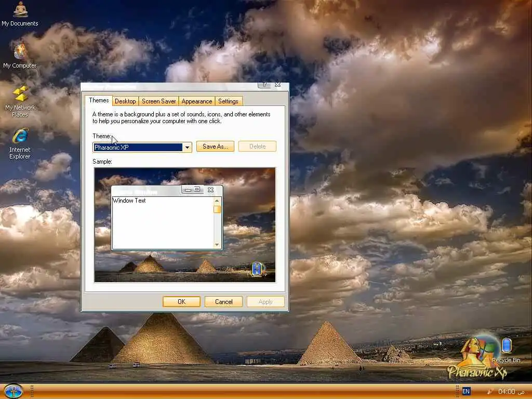
Task: Click the sample window minimize icon
Action: (188, 190)
